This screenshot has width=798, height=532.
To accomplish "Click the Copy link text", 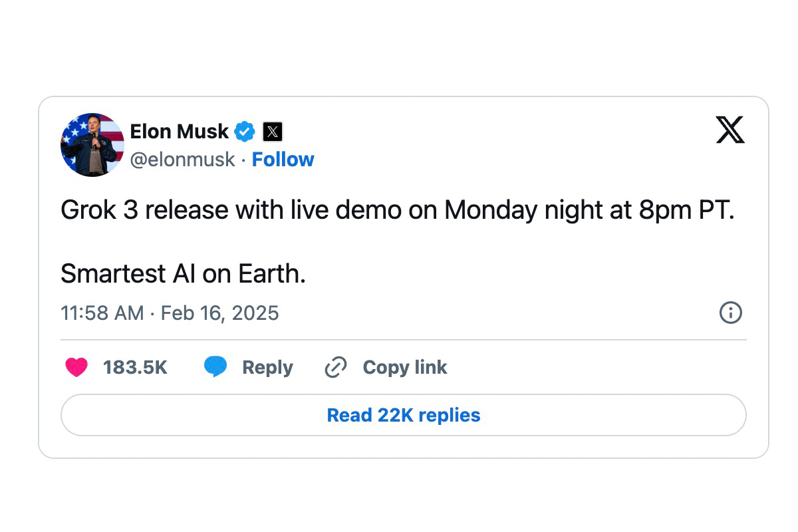I will [x=404, y=367].
